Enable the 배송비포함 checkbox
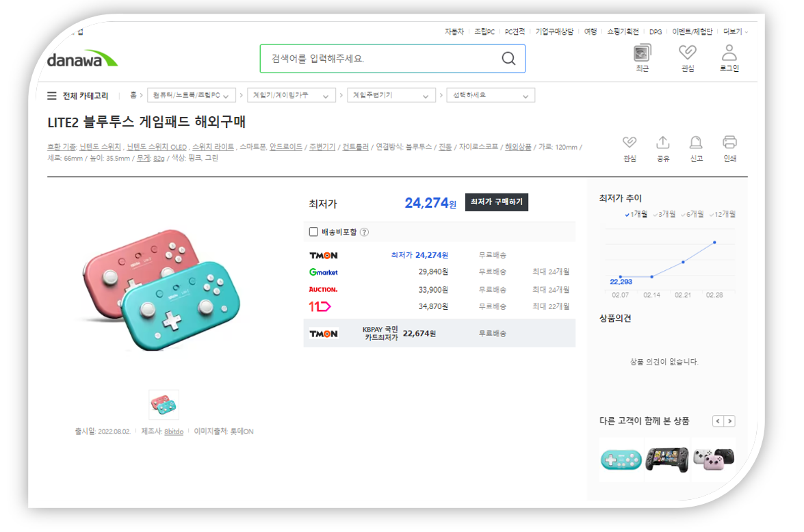The width and height of the screenshot is (804, 532). [313, 232]
